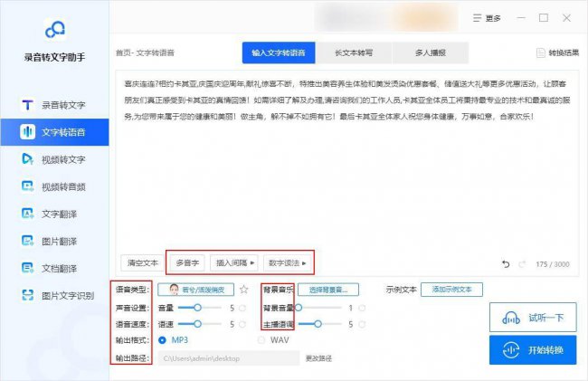Click the 175 / 3000 character counter
Viewport: 588px width, 381px height.
click(x=553, y=264)
